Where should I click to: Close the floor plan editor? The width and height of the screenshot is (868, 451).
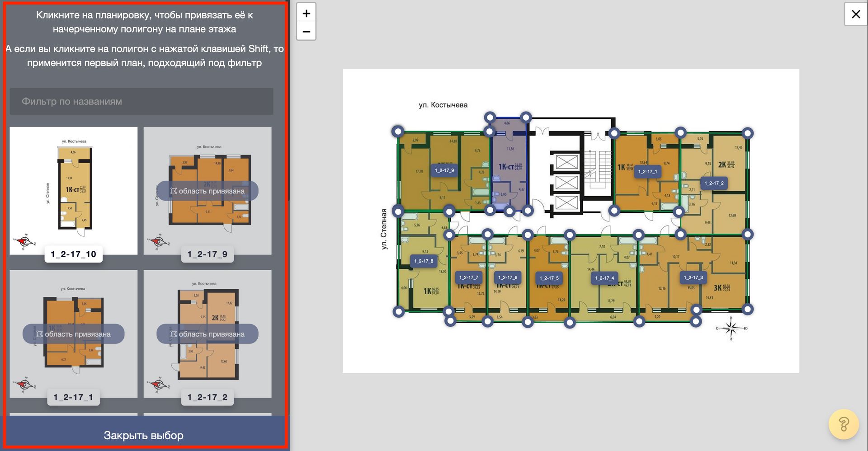click(855, 14)
